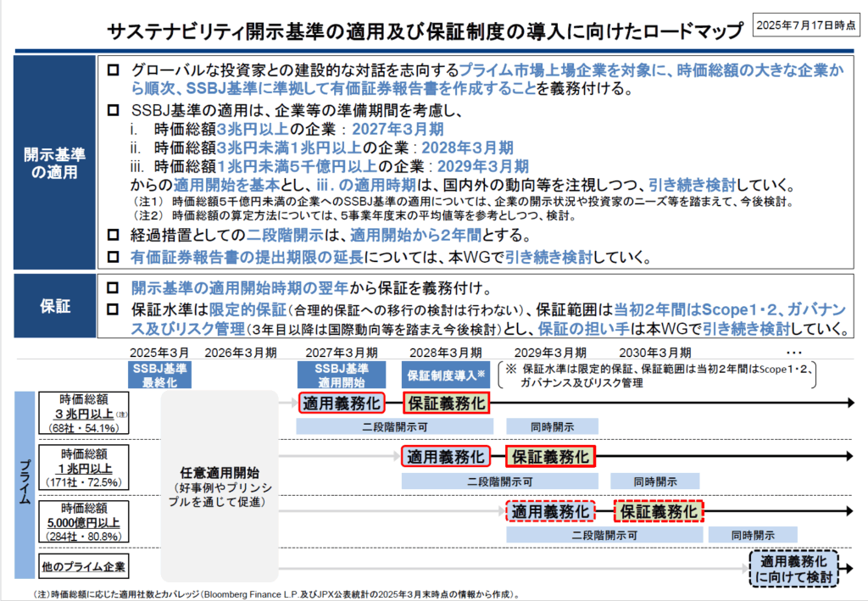This screenshot has width=868, height=601.
Task: Click the 適用義務化に向けて検討 dashed box
Action: coord(794,568)
